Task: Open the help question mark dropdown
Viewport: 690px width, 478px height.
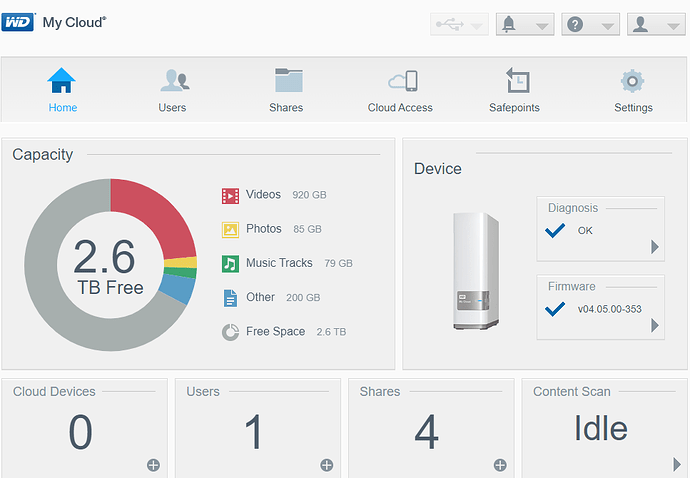Action: click(591, 24)
